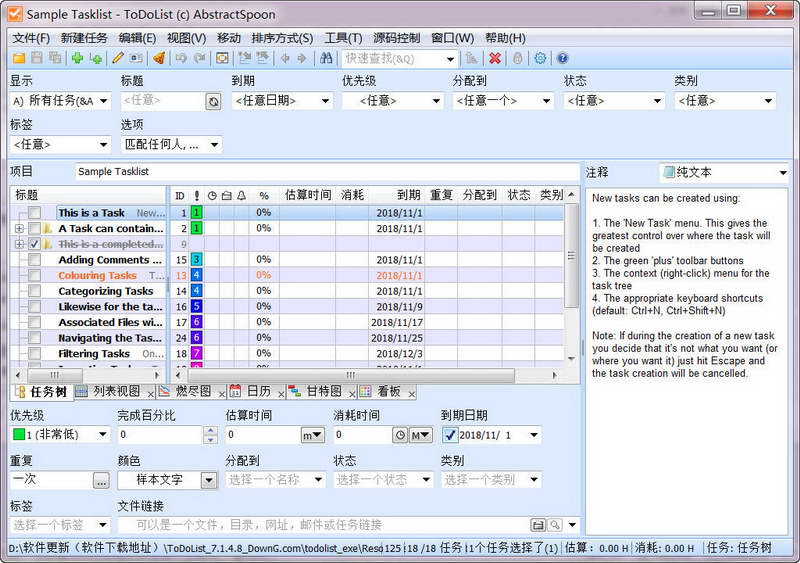Click the gear preferences icon
This screenshot has height=563, width=800.
pos(540,58)
